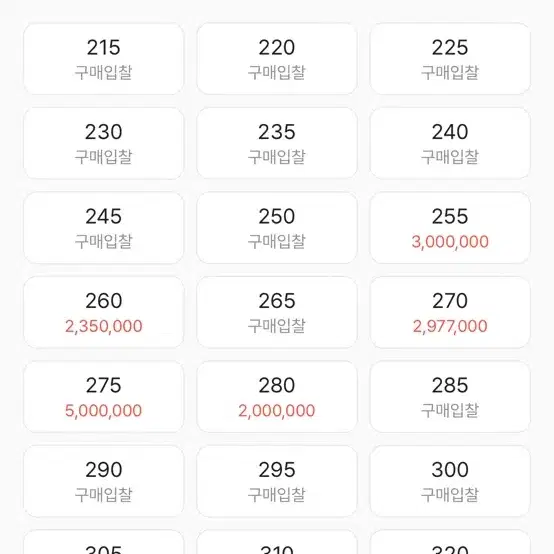Choose the size 240 card
Screen dimensions: 554x554
(450, 143)
